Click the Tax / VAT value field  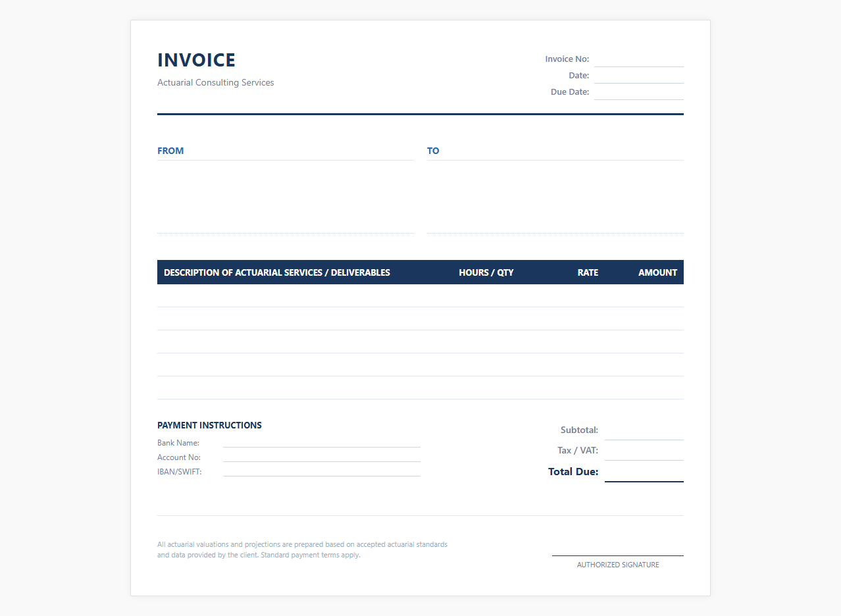[644, 451]
